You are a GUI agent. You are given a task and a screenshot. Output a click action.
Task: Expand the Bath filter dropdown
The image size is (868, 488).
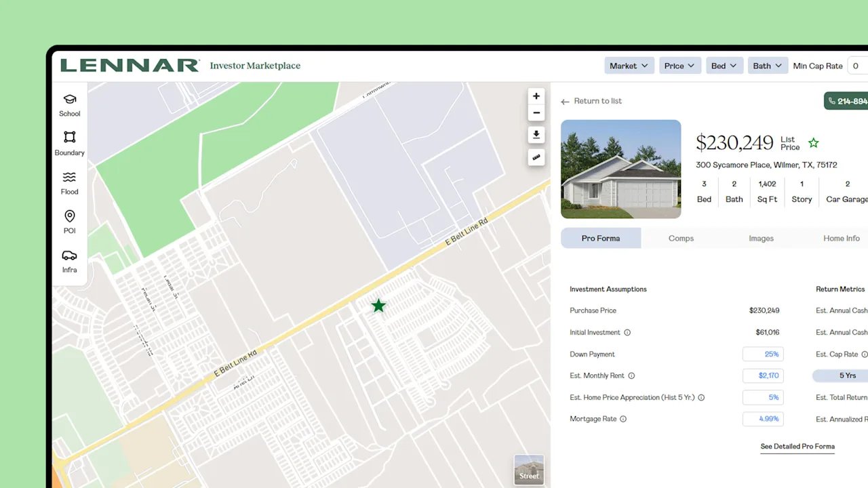767,66
